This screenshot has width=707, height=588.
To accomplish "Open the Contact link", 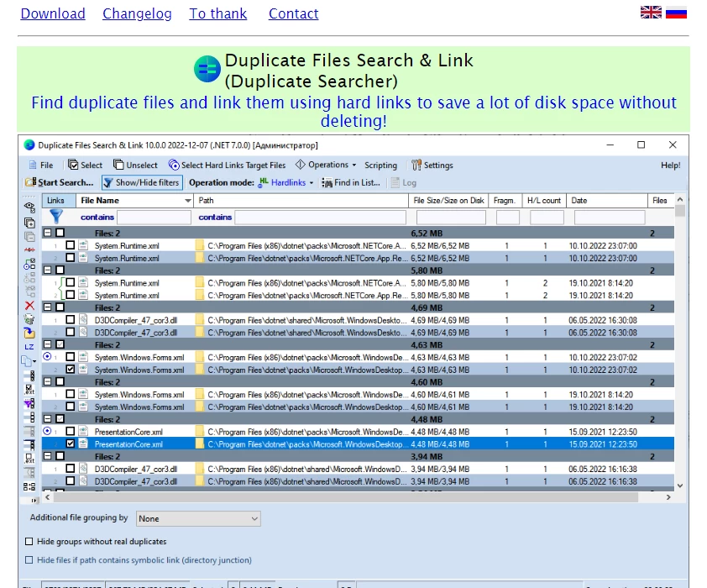I will click(x=294, y=13).
